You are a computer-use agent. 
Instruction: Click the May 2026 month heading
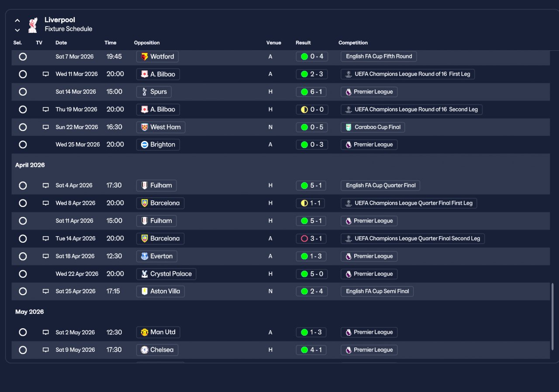(30, 312)
